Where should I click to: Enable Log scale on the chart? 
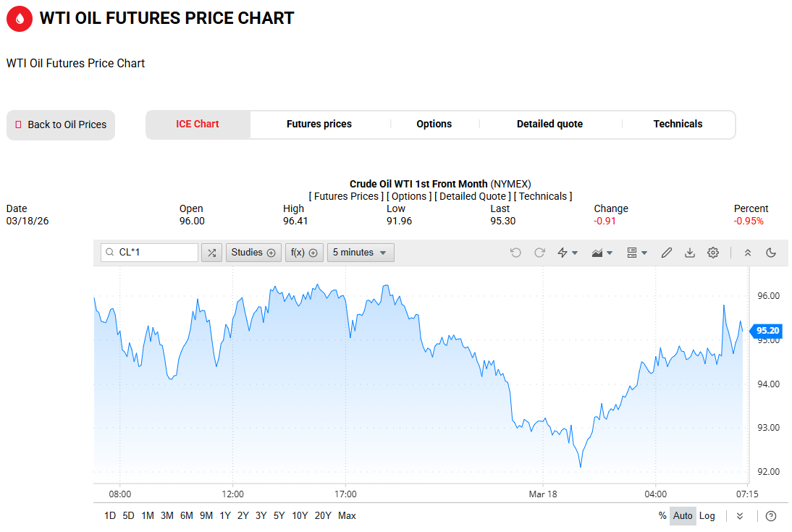(x=707, y=516)
